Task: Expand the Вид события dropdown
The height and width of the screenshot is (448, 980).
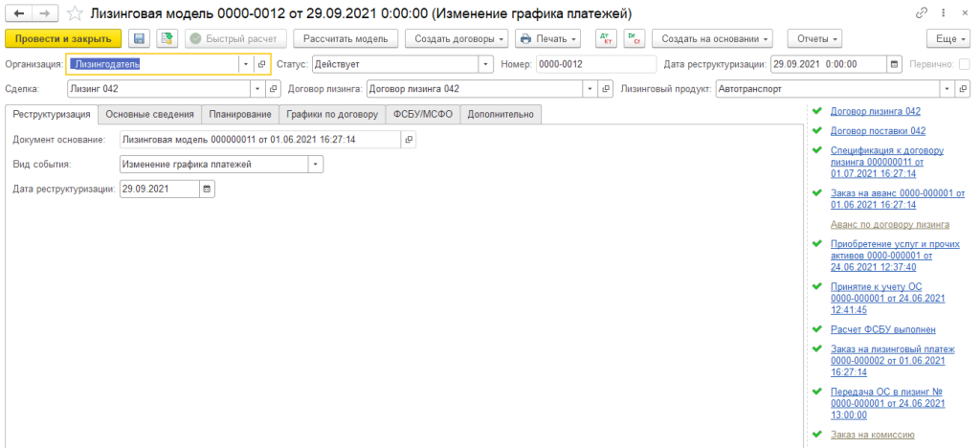Action: tap(316, 165)
